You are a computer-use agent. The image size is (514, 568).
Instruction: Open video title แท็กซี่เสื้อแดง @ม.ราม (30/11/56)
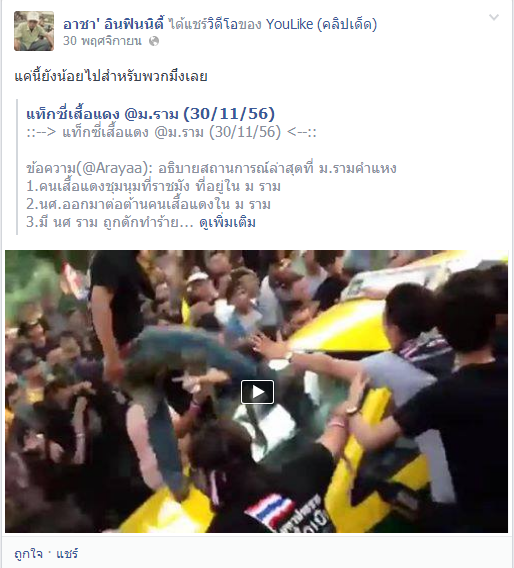[x=151, y=114]
